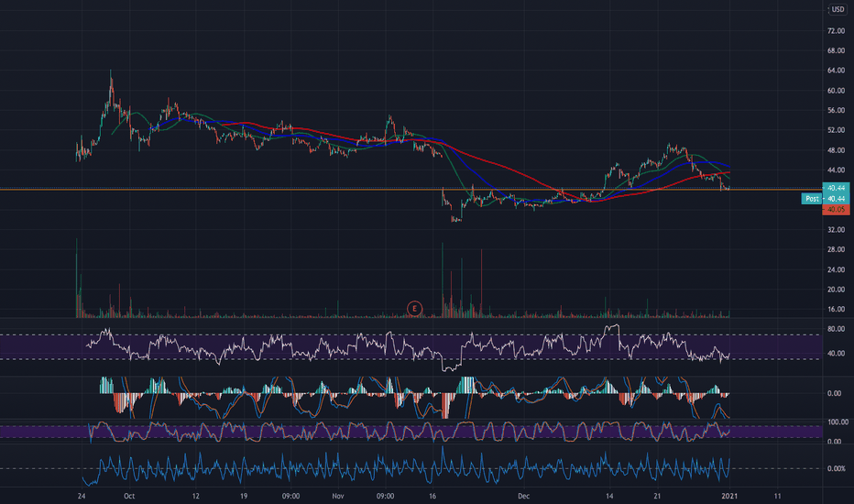Click the 19 date axis label
The width and height of the screenshot is (854, 504).
pos(244,496)
